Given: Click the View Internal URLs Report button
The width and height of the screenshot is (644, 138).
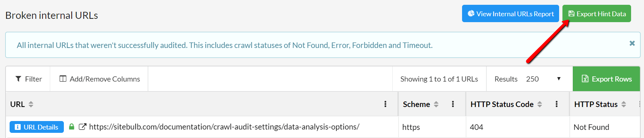Looking at the screenshot, I should click(510, 14).
